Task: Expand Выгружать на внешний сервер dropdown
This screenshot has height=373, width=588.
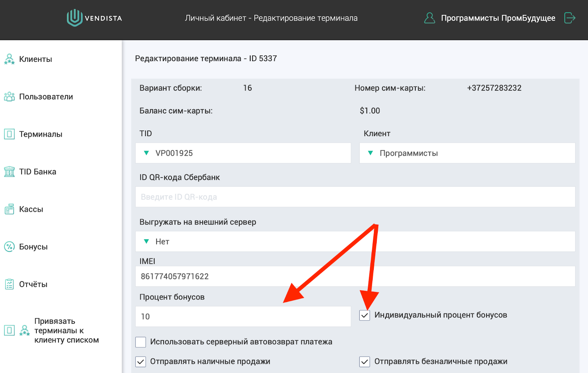Action: [x=355, y=241]
